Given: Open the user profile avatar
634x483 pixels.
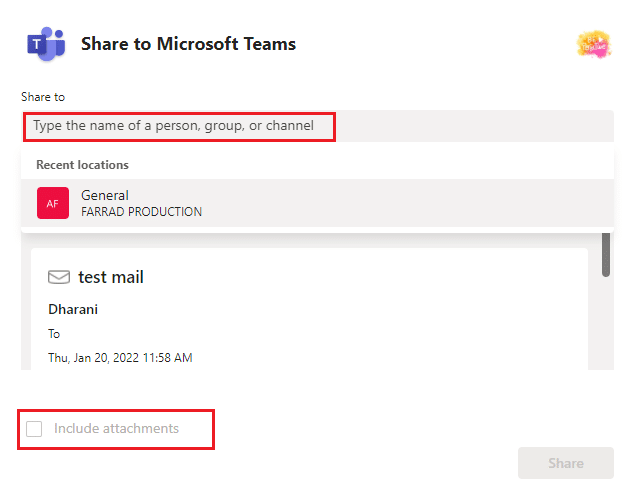Looking at the screenshot, I should pos(594,44).
